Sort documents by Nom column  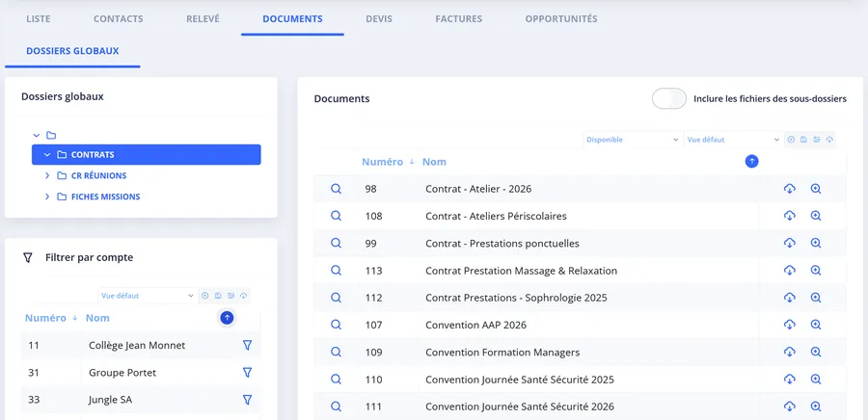tap(434, 162)
